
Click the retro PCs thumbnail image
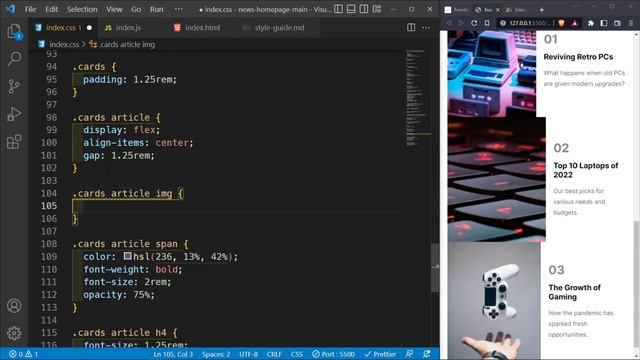point(492,74)
